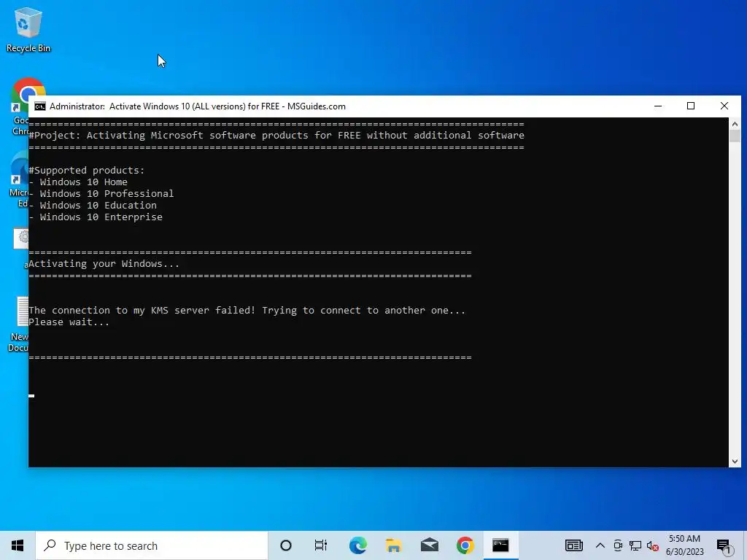747x560 pixels.
Task: Focus the Type here to search box
Action: click(152, 545)
